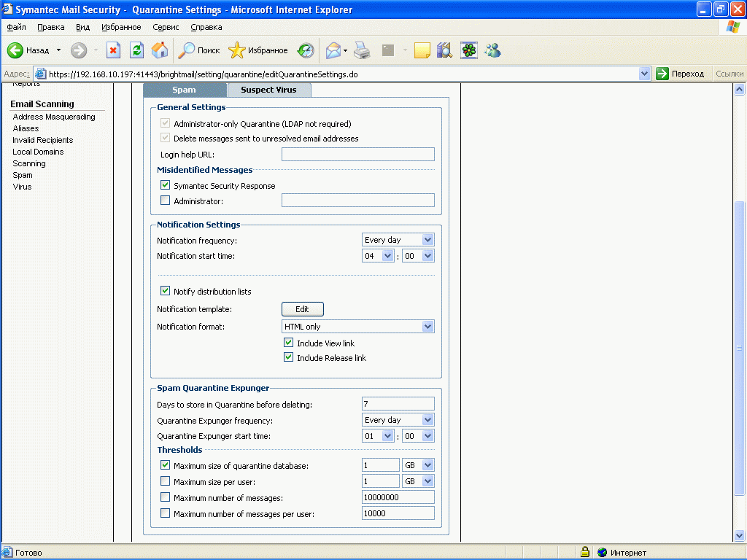Open address bar URL history dropdown
The image size is (747, 560).
(644, 74)
